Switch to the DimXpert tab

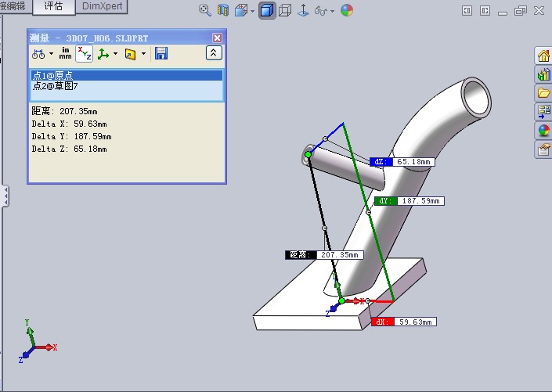point(102,6)
